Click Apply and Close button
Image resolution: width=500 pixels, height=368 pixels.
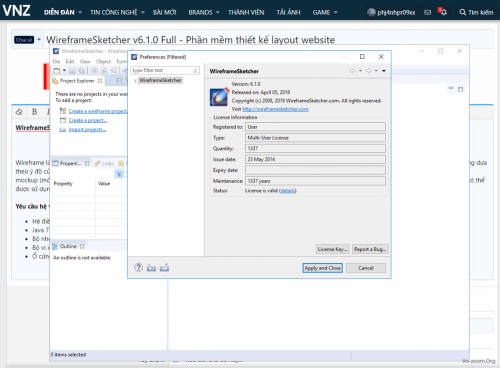coord(322,268)
